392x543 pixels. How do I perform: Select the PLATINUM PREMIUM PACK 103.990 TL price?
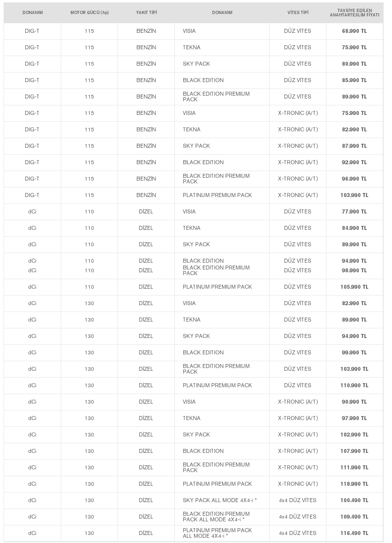coord(354,195)
